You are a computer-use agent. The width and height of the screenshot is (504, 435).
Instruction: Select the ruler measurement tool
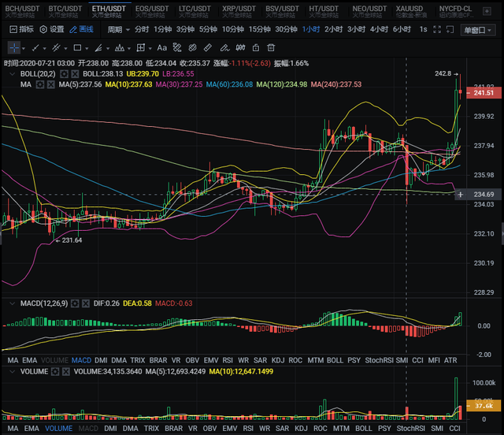pyautogui.click(x=208, y=48)
